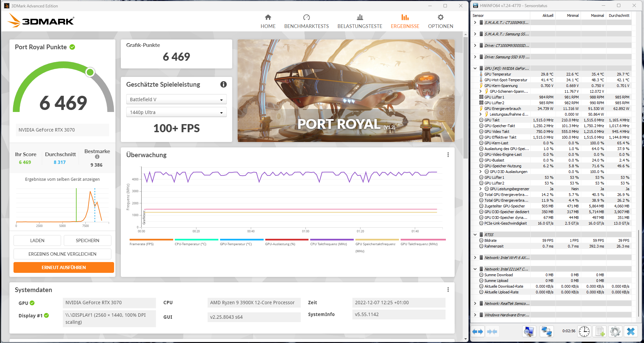Click the info icon under Bestmarke

97,157
